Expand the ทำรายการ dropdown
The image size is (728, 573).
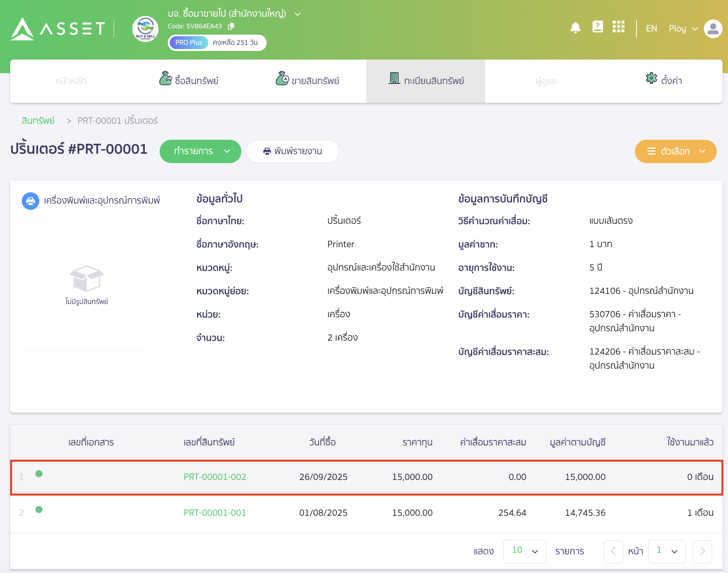(x=200, y=151)
